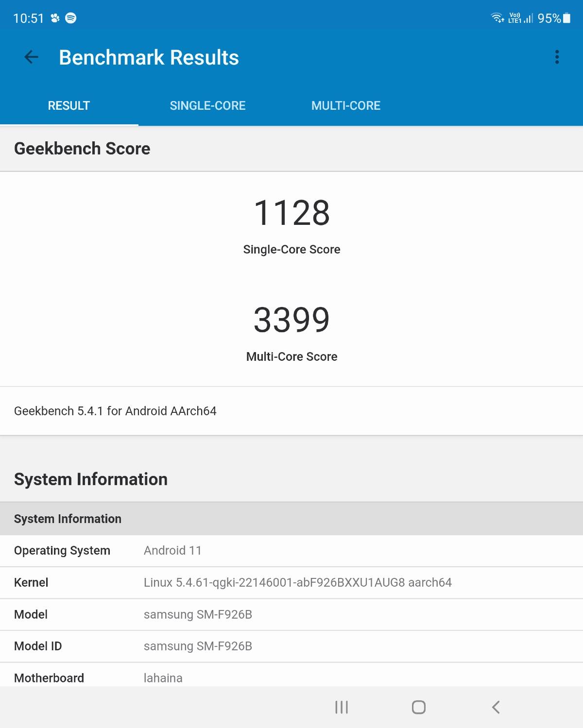The width and height of the screenshot is (583, 728).
Task: Tap Geekbench 5.4.1 for Android AArch64 text
Action: [115, 411]
